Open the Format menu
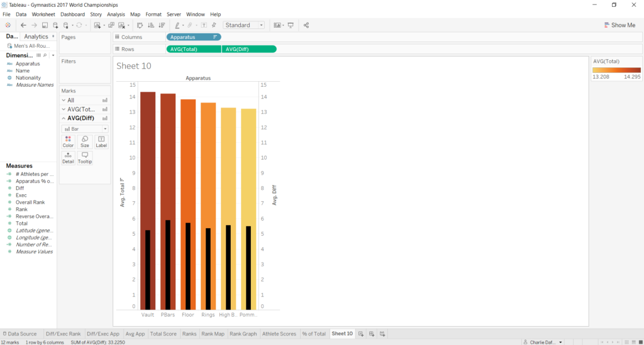 tap(153, 14)
